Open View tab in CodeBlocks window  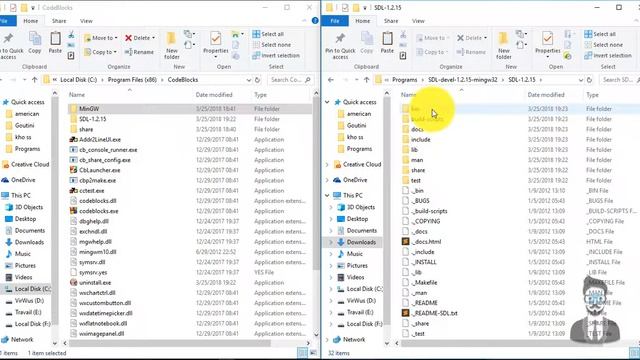click(86, 21)
